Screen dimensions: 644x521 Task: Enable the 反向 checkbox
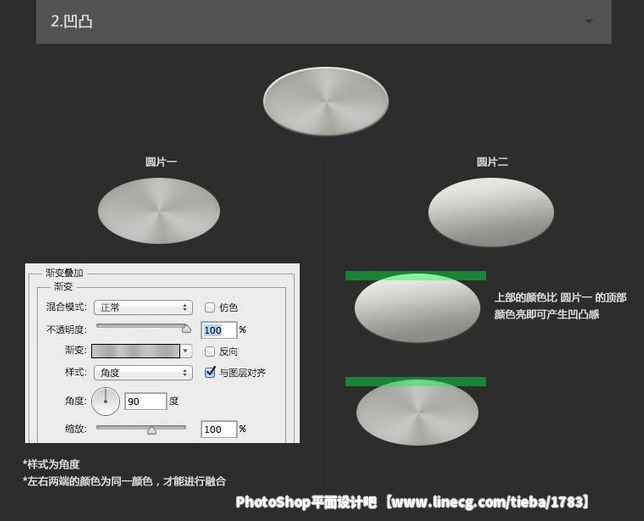click(209, 351)
